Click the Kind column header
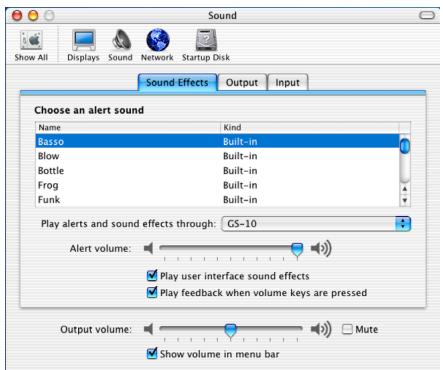 tap(310, 127)
